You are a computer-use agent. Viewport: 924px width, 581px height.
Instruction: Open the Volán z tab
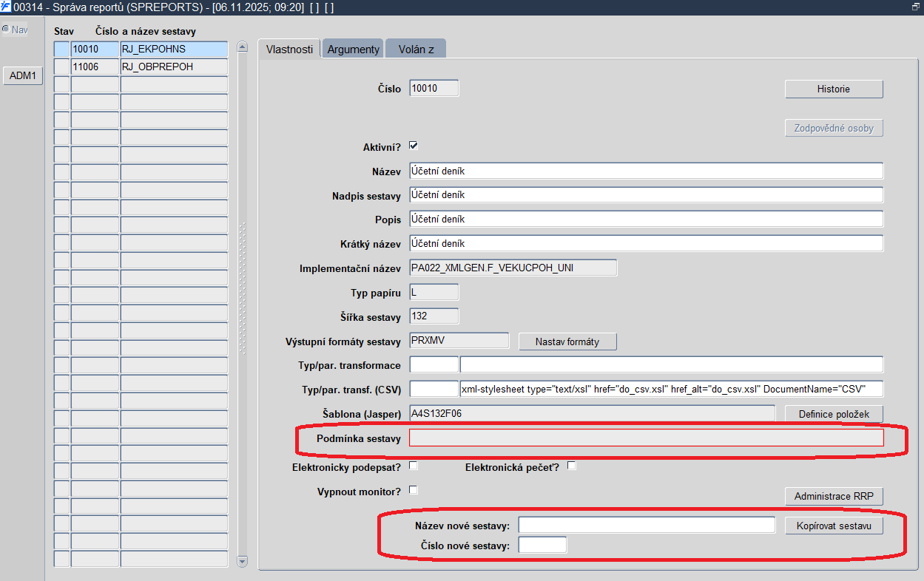(x=416, y=49)
